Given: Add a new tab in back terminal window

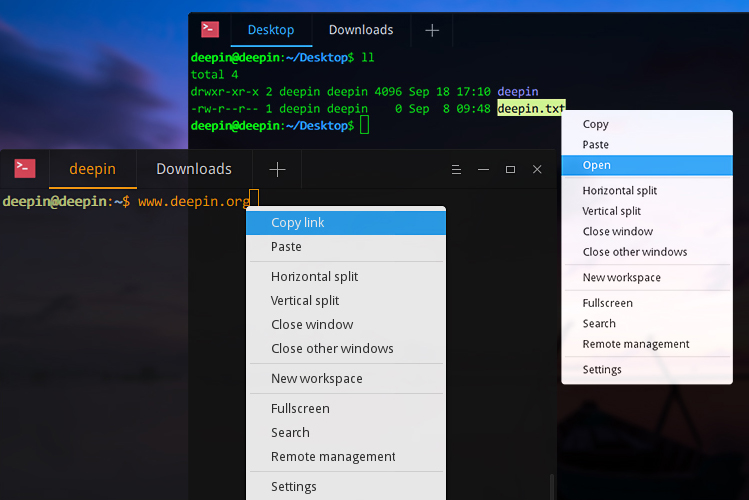Looking at the screenshot, I should pos(432,31).
